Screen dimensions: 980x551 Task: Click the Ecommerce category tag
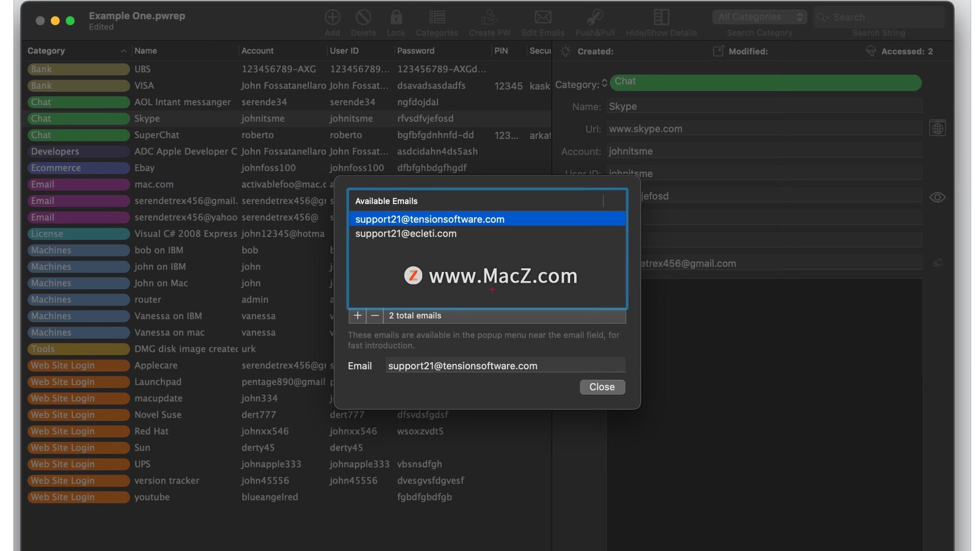(78, 167)
